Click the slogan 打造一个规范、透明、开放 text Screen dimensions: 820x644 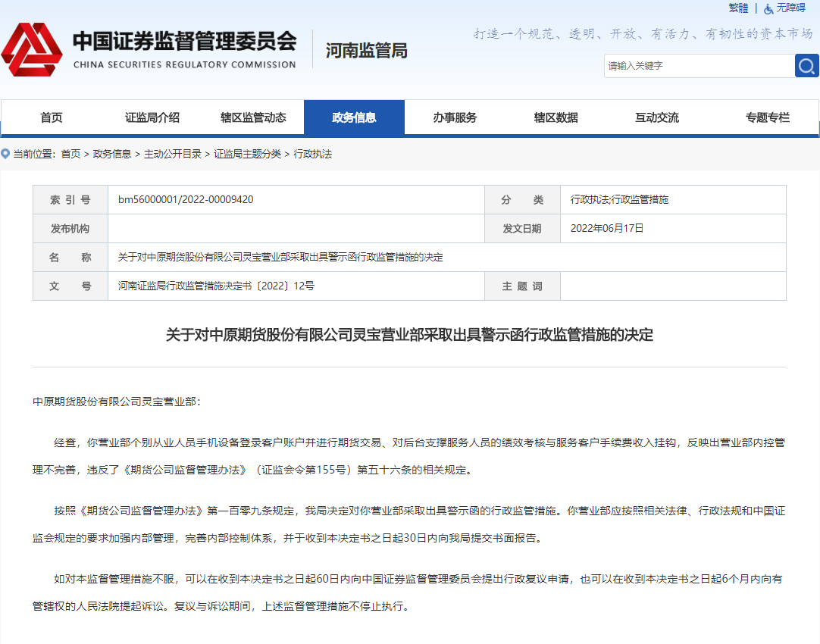(x=643, y=34)
